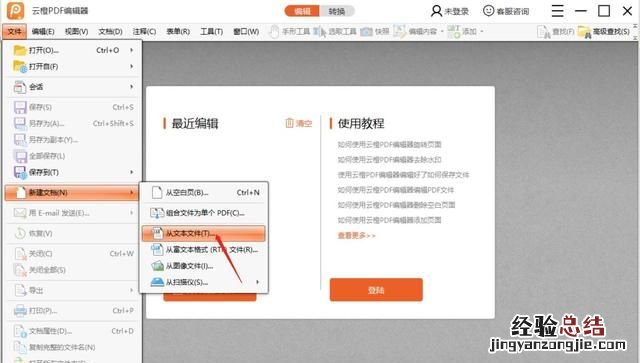Open tutorial about 去除水印 removing watermark
Image resolution: width=640 pixels, height=363 pixels.
tap(389, 160)
